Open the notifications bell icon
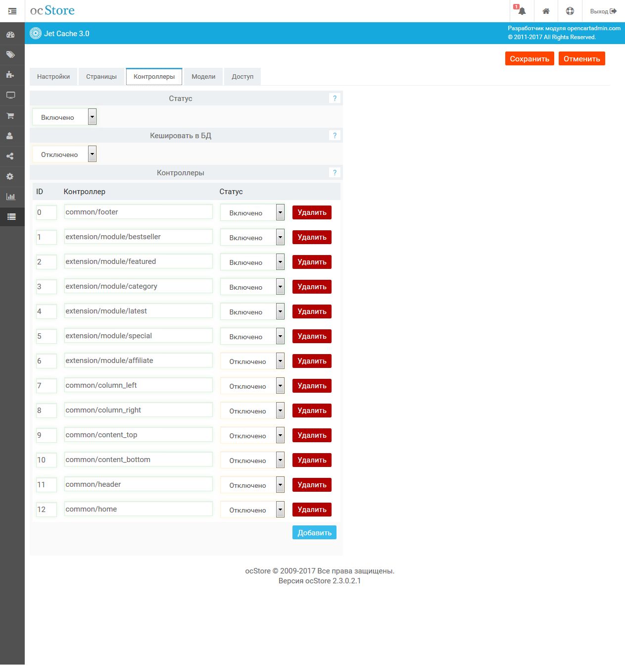This screenshot has width=625, height=672. tap(522, 11)
